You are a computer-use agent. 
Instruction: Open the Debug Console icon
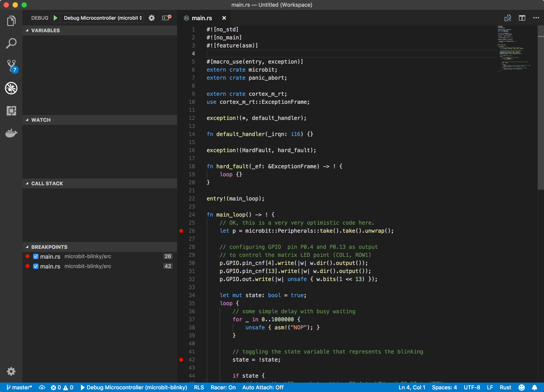point(166,18)
